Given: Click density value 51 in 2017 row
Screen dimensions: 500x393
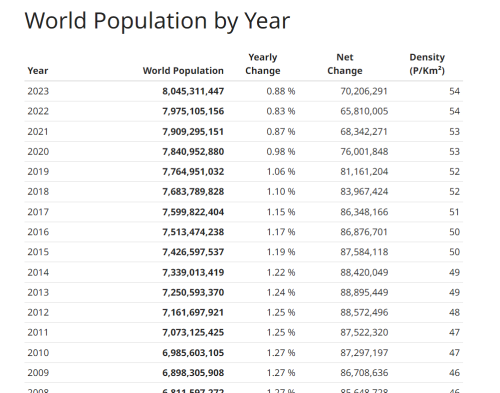Looking at the screenshot, I should click(x=454, y=212).
